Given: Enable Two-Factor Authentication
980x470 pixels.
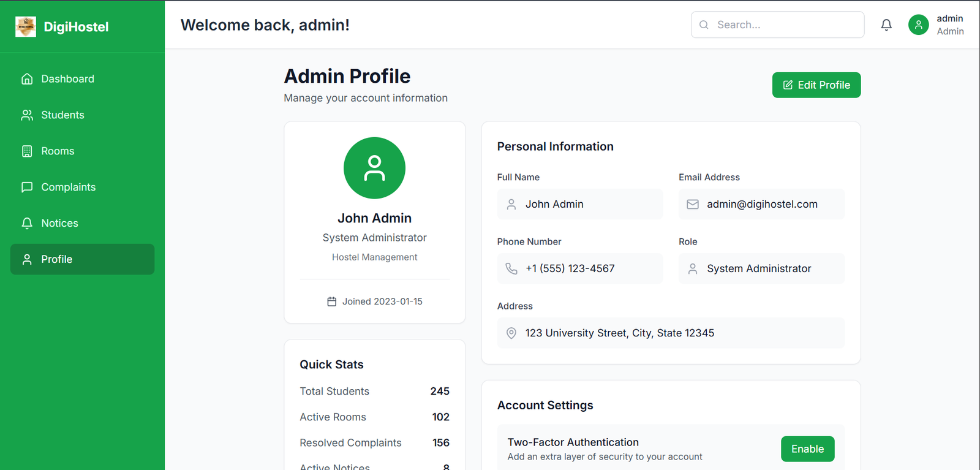Looking at the screenshot, I should (807, 449).
